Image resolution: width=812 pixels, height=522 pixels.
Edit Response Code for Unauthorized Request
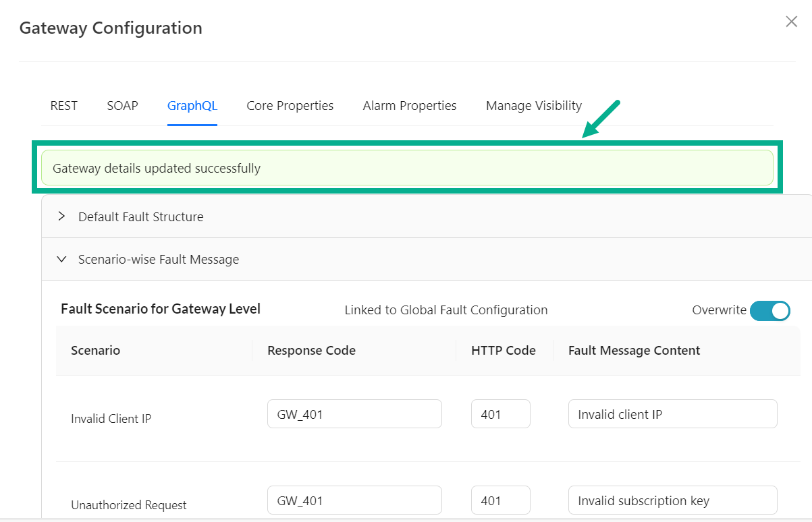354,500
